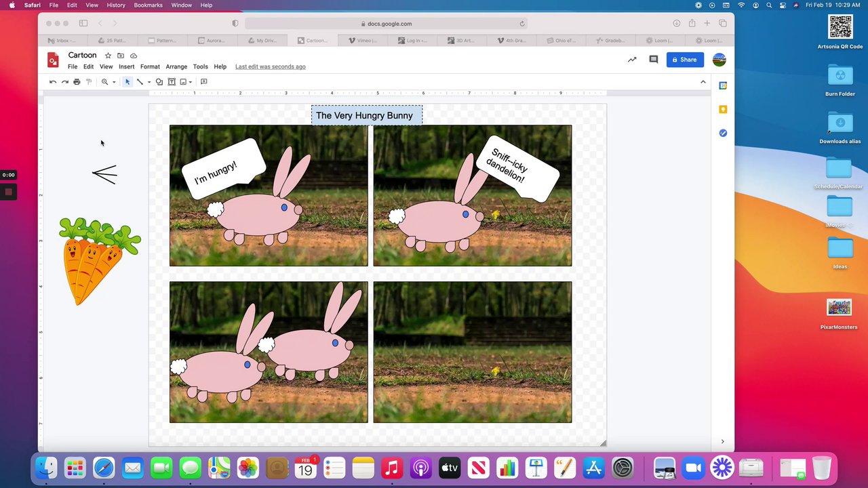Click Safari's Share icon
The image size is (868, 488).
(x=692, y=24)
